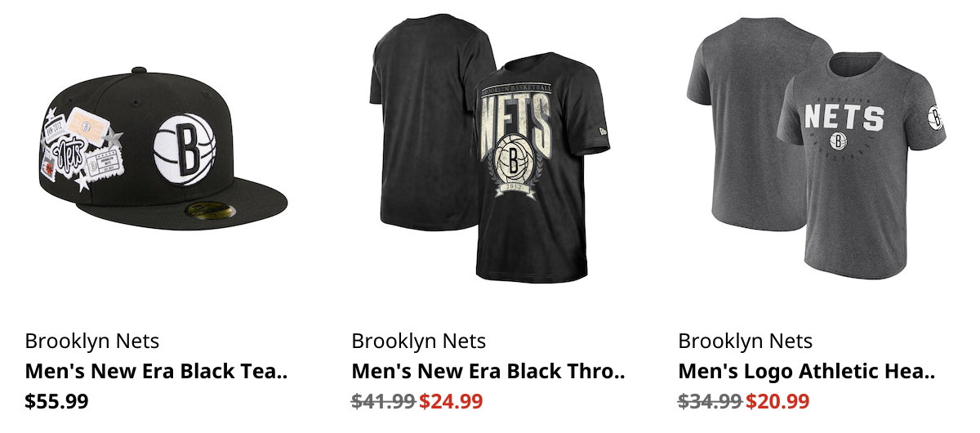Open the Brooklyn Nets label above the black tee title
The height and width of the screenshot is (433, 980).
point(419,341)
